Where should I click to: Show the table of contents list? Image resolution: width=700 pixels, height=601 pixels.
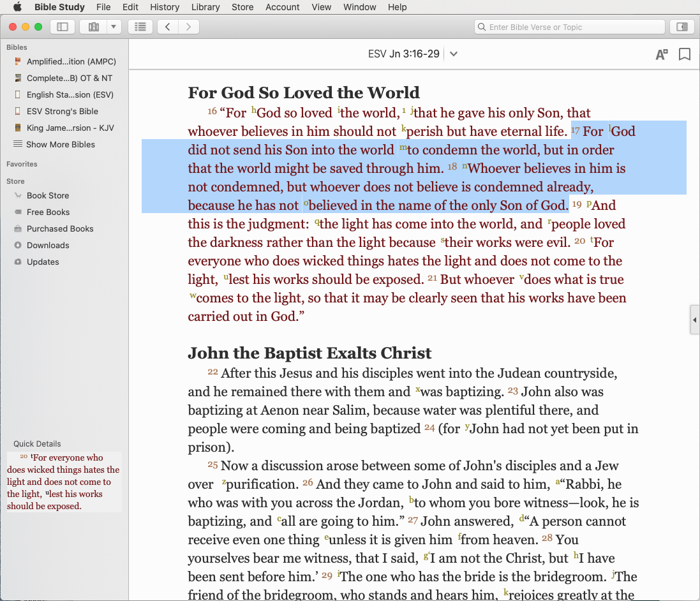pos(140,27)
